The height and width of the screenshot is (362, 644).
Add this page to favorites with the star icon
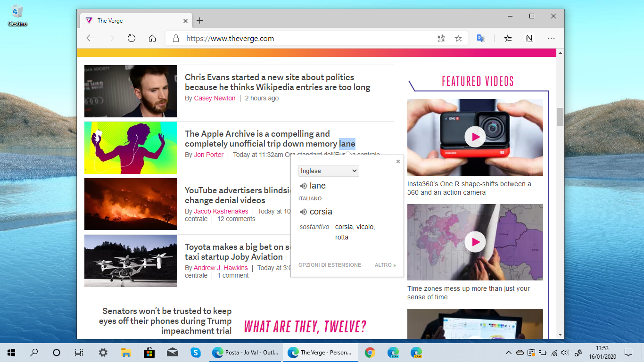pyautogui.click(x=458, y=38)
